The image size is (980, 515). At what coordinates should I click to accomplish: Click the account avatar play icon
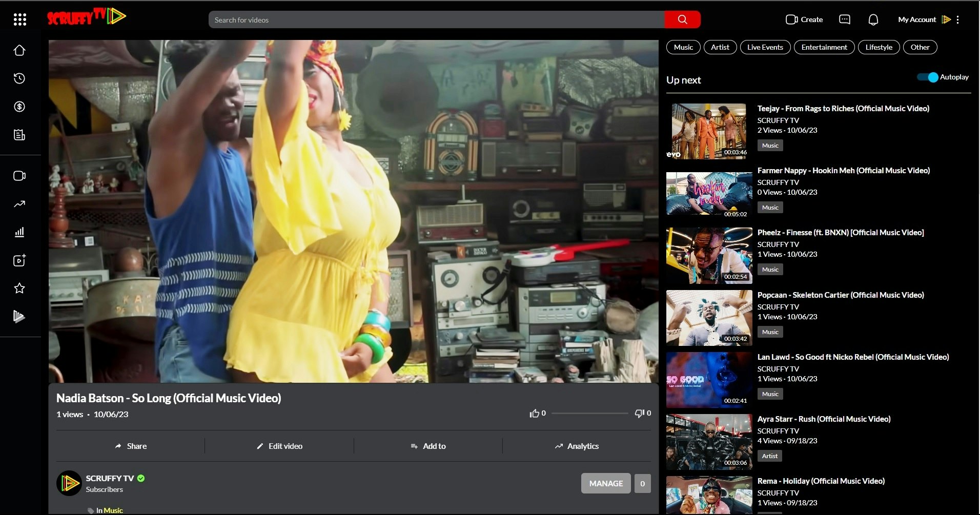(946, 19)
